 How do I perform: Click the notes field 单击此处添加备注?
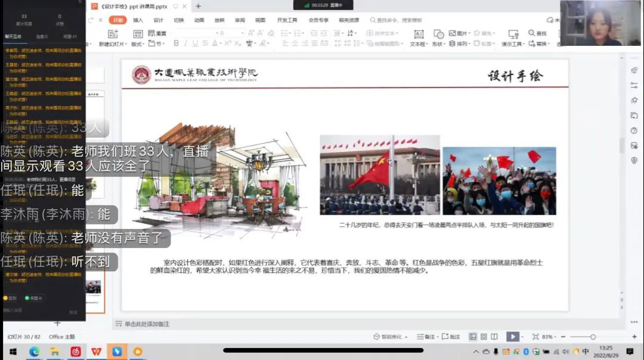tap(147, 324)
